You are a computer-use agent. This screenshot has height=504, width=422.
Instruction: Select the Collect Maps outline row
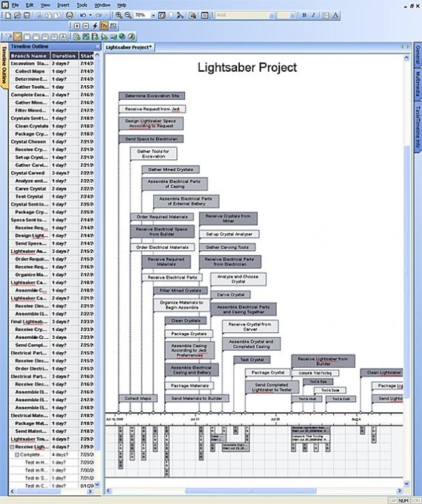pyautogui.click(x=52, y=71)
